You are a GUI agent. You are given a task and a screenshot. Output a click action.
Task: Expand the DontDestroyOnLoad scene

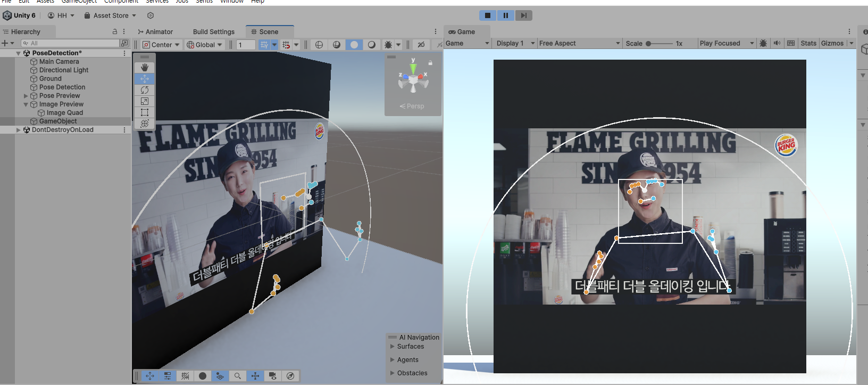(x=19, y=130)
